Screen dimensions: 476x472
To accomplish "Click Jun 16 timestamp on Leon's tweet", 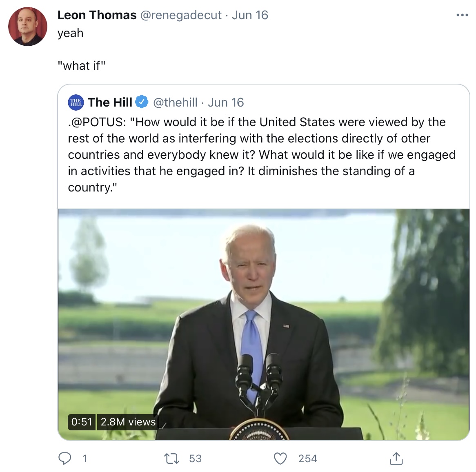I will click(250, 15).
